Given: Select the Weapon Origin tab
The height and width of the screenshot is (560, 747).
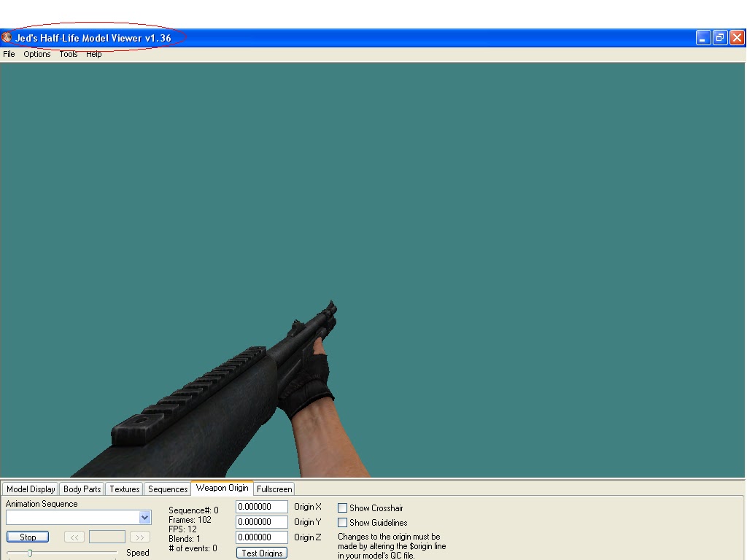Looking at the screenshot, I should pyautogui.click(x=222, y=488).
